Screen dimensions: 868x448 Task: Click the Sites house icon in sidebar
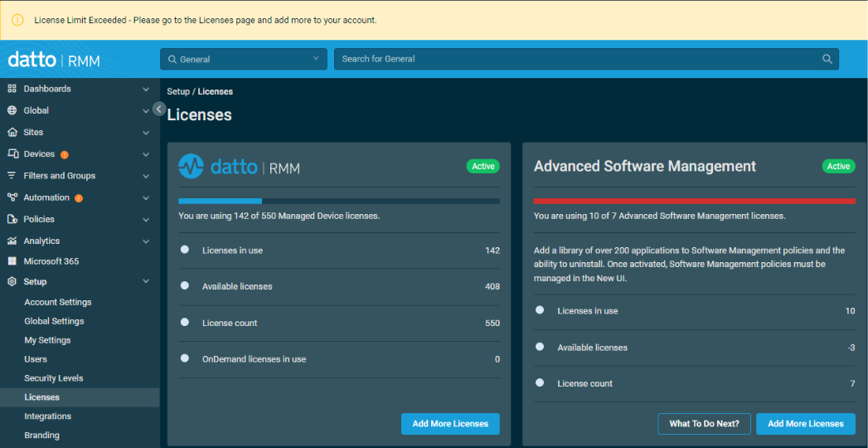pos(12,133)
